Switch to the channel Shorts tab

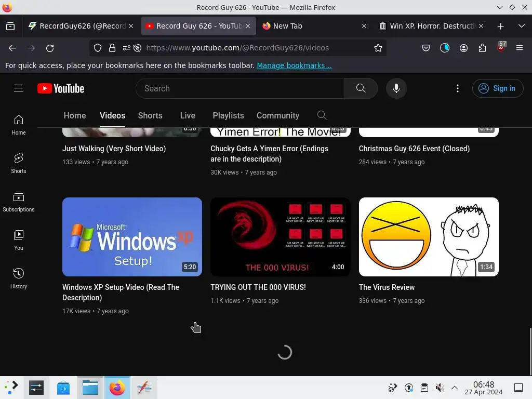[150, 116]
